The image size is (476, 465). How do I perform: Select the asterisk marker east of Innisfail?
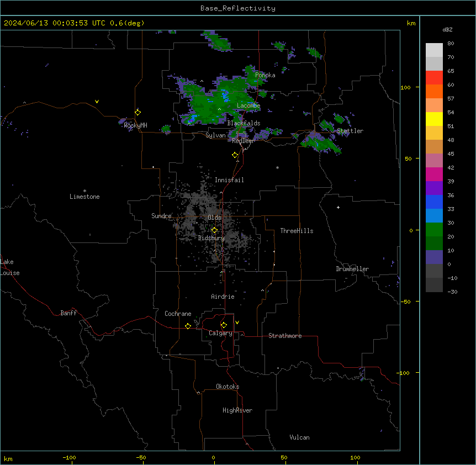click(277, 167)
